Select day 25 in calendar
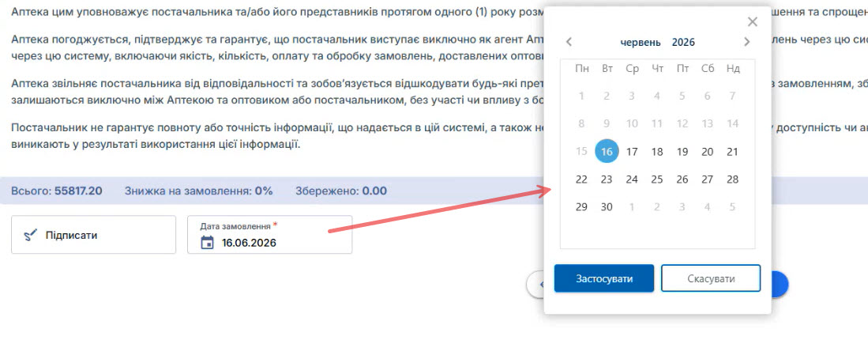This screenshot has height=340, width=868. point(657,179)
